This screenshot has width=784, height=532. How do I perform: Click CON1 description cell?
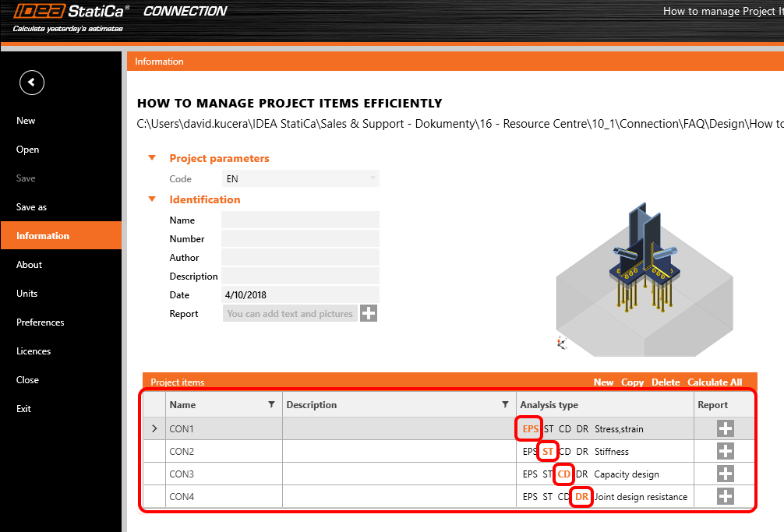coord(399,428)
